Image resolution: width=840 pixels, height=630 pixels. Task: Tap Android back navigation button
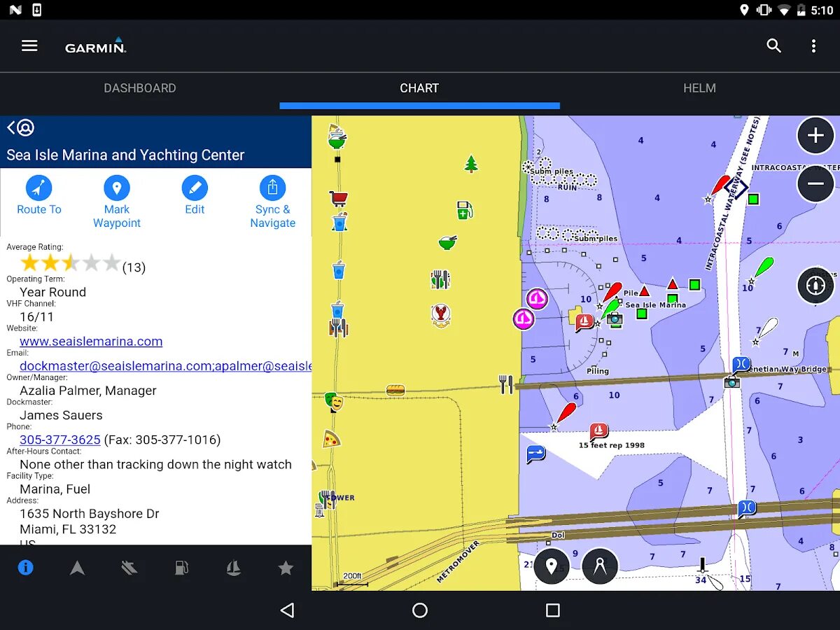pos(287,610)
